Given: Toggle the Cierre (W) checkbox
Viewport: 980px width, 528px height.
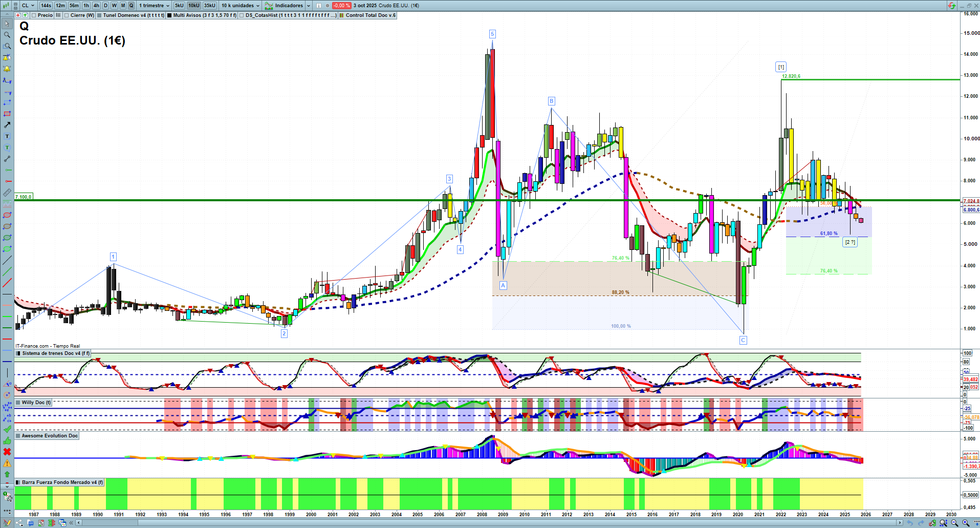Looking at the screenshot, I should (x=67, y=15).
